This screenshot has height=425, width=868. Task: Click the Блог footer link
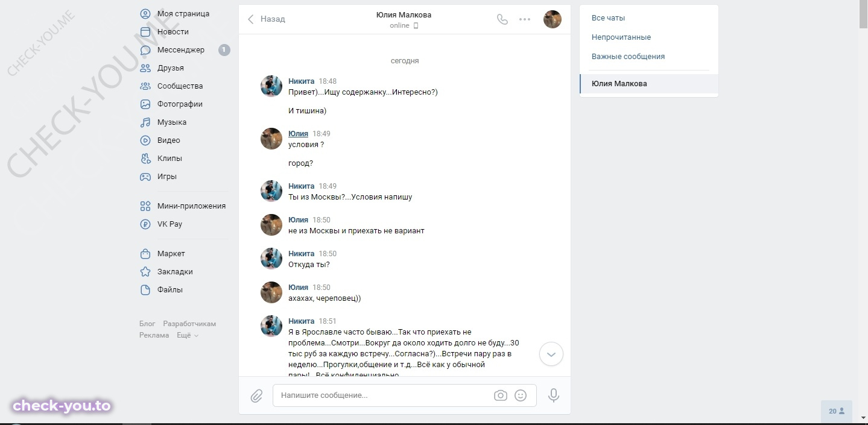click(147, 324)
